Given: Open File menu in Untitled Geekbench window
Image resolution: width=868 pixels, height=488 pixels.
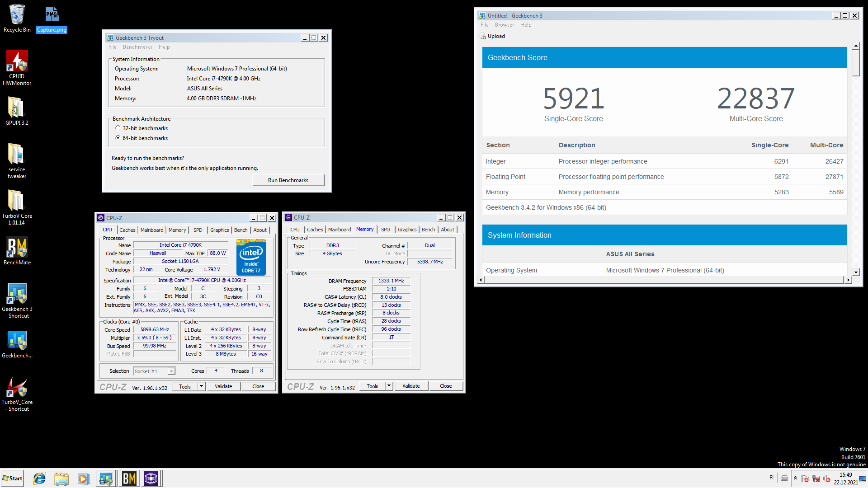Looking at the screenshot, I should point(485,25).
